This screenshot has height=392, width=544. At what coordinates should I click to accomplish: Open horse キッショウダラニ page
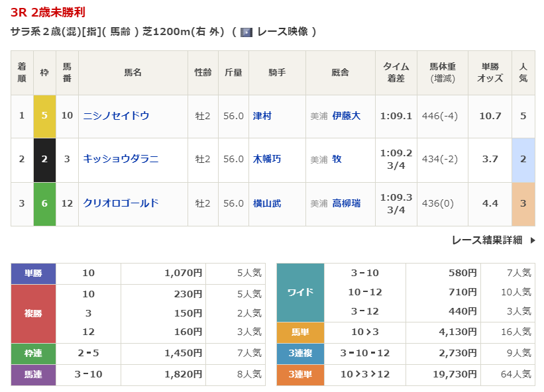pyautogui.click(x=121, y=159)
